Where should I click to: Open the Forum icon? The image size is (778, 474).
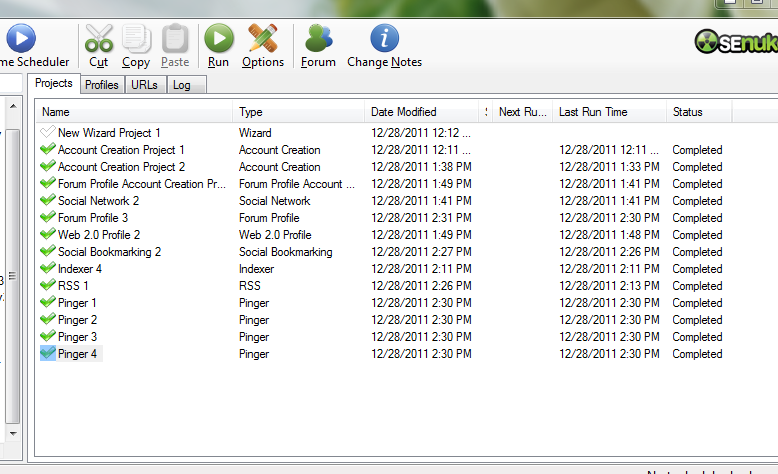[x=319, y=39]
